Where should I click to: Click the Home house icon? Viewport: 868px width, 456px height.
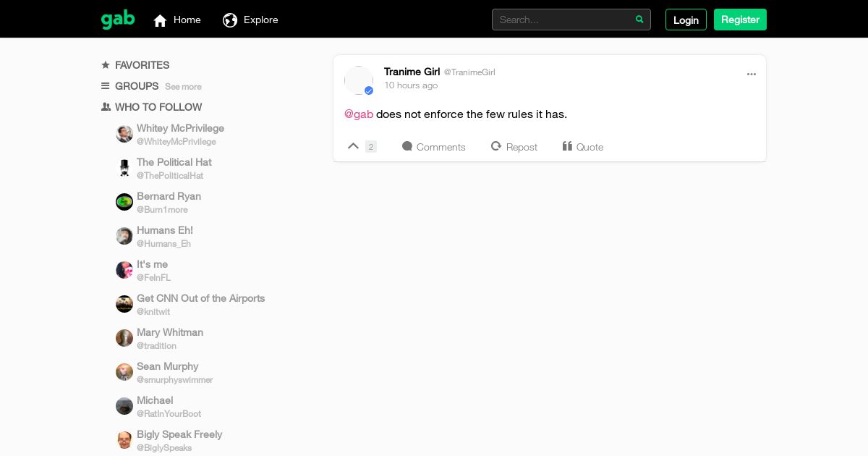(161, 20)
